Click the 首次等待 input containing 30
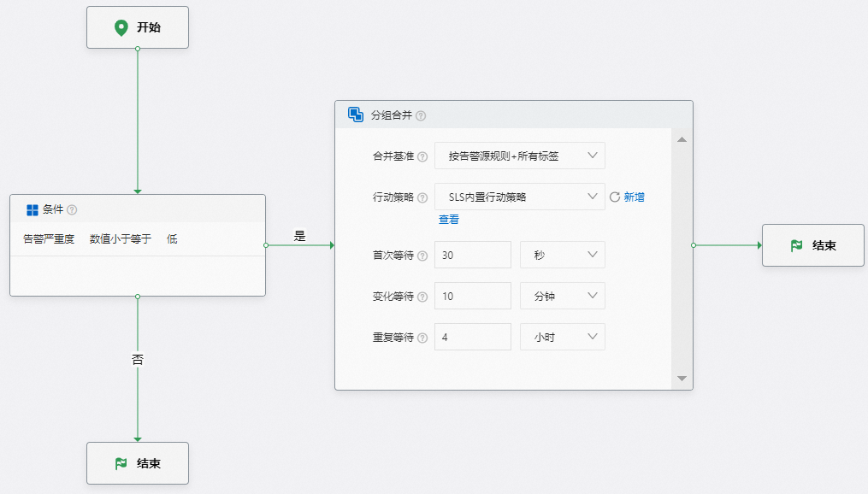This screenshot has width=868, height=494. point(472,254)
